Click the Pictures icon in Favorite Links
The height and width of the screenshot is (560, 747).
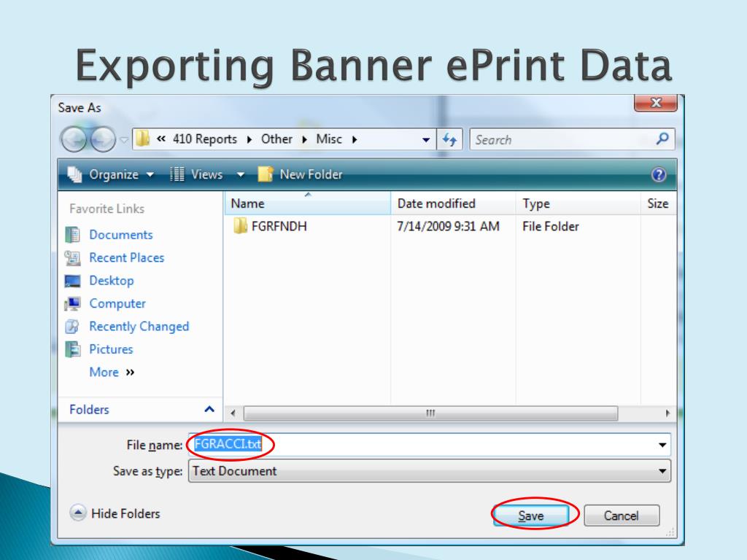click(x=72, y=349)
